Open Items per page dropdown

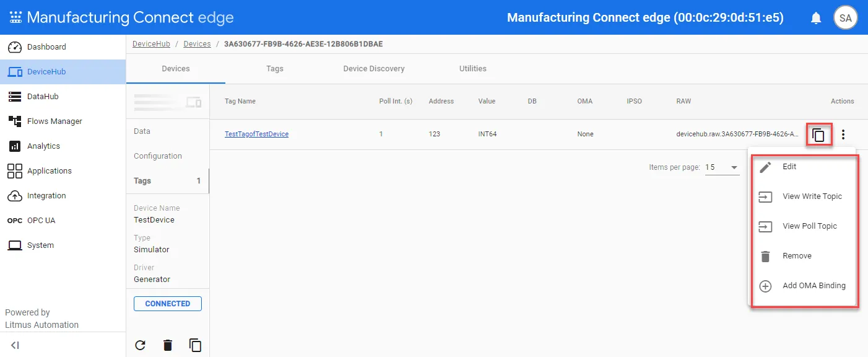click(722, 167)
